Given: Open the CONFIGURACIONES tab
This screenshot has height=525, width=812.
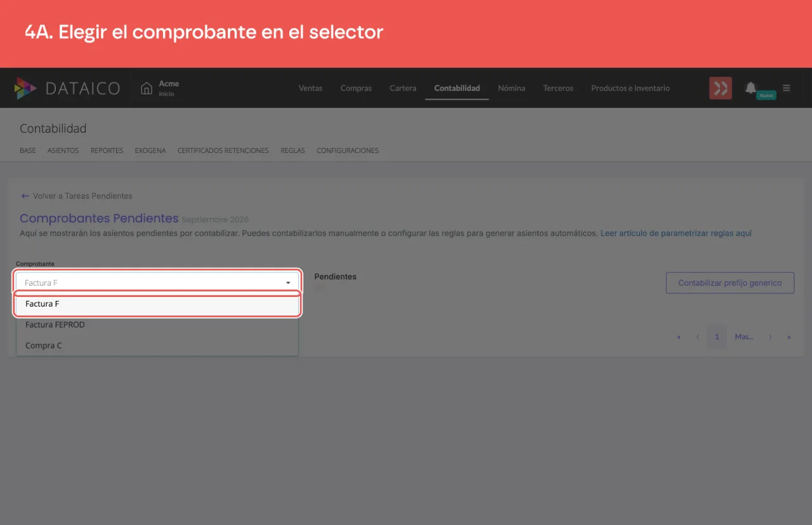Looking at the screenshot, I should [x=348, y=151].
